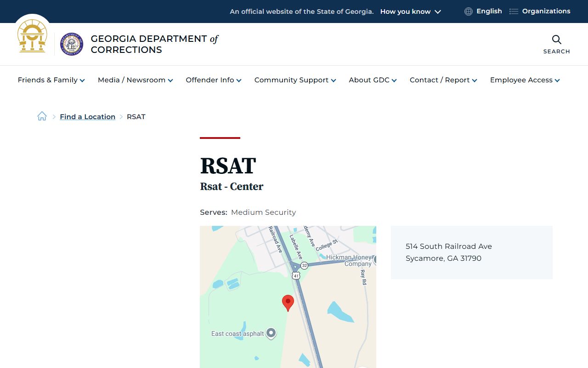The width and height of the screenshot is (588, 368).
Task: Expand Offender Info menu
Action: pos(214,80)
